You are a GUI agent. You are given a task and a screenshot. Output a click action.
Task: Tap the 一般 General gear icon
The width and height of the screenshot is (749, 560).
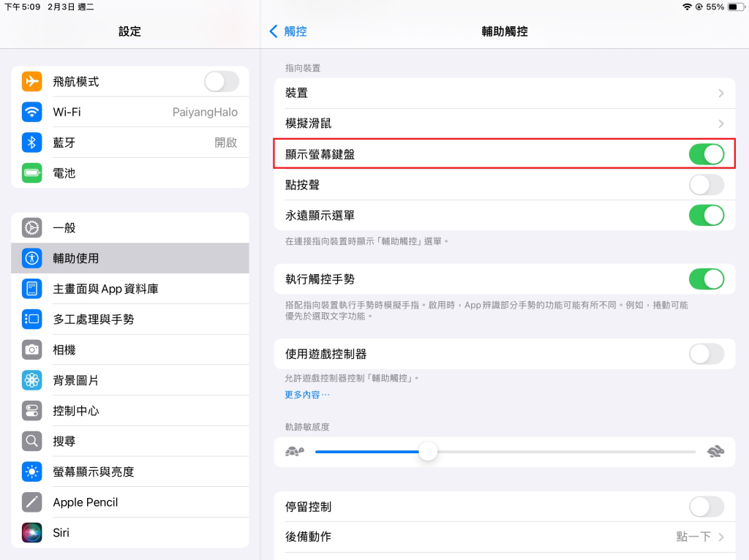32,227
